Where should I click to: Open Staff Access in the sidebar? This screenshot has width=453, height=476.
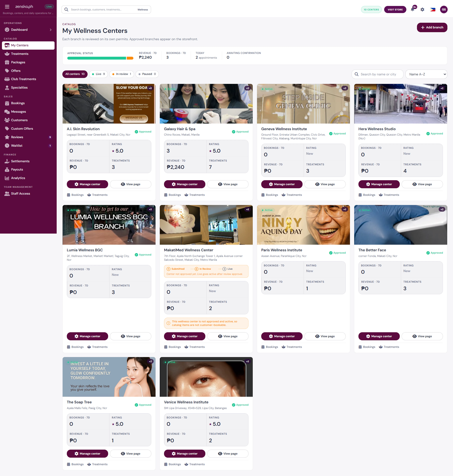point(28,193)
